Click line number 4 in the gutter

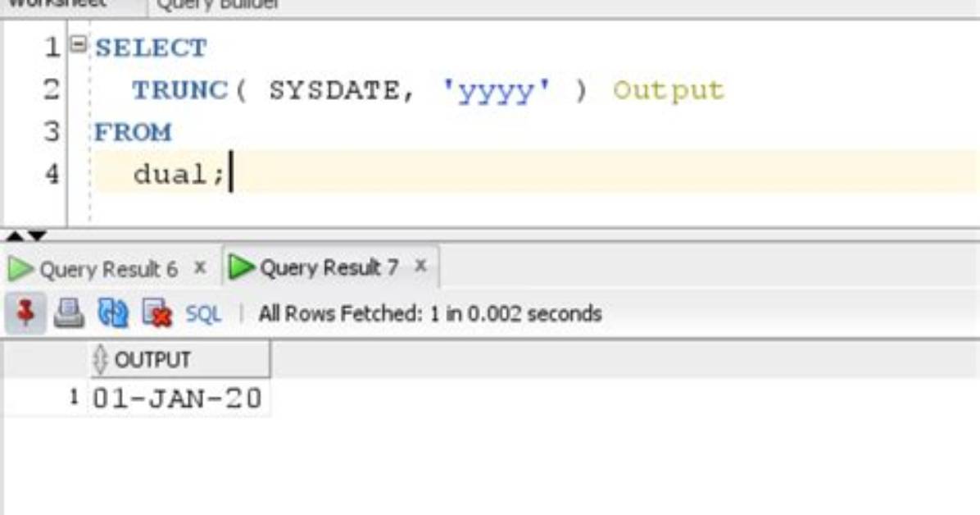pos(52,173)
